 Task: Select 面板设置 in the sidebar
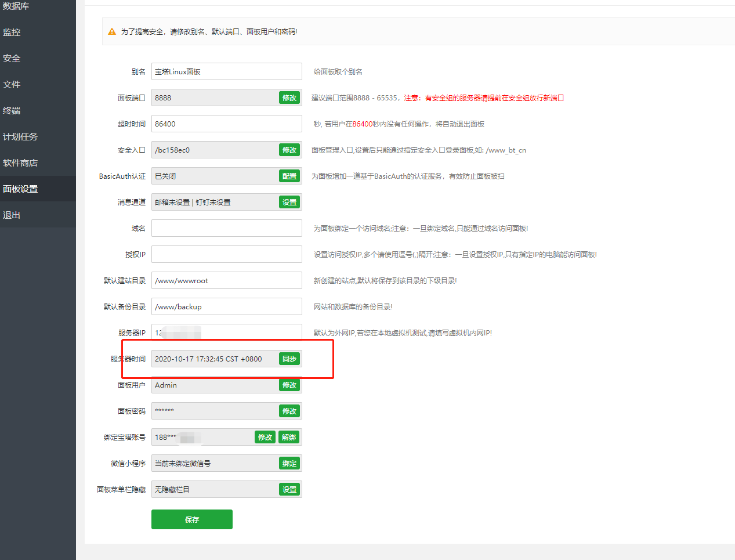click(x=38, y=189)
